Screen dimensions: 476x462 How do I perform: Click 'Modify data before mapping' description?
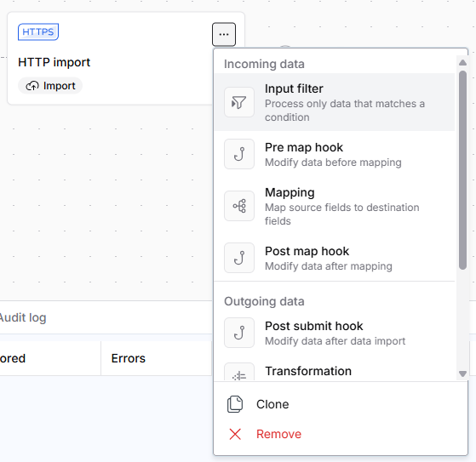point(333,163)
